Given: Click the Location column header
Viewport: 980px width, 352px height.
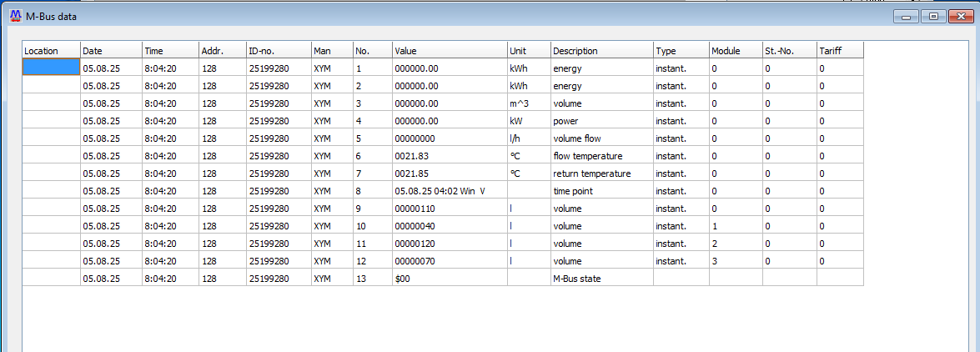Looking at the screenshot, I should pos(50,51).
